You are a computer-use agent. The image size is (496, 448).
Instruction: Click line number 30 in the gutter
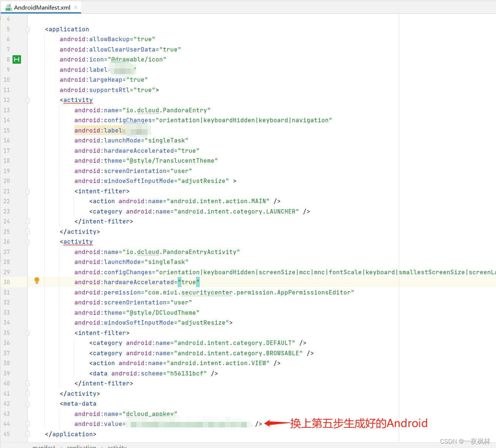(7, 282)
